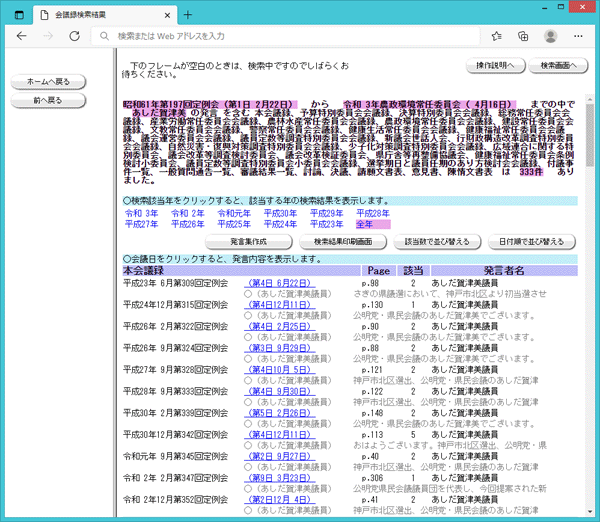Open the 第4日12月11日 link for 第342回定例会
The image size is (600, 522).
point(280,435)
